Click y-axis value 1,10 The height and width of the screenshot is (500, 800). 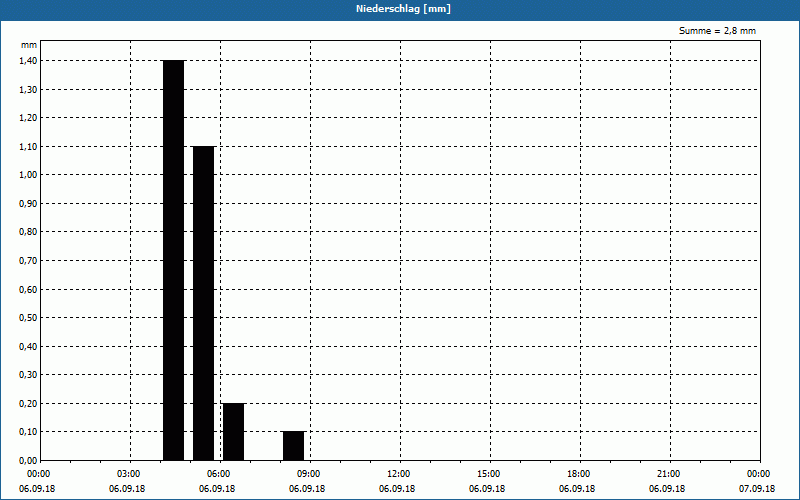[29, 146]
